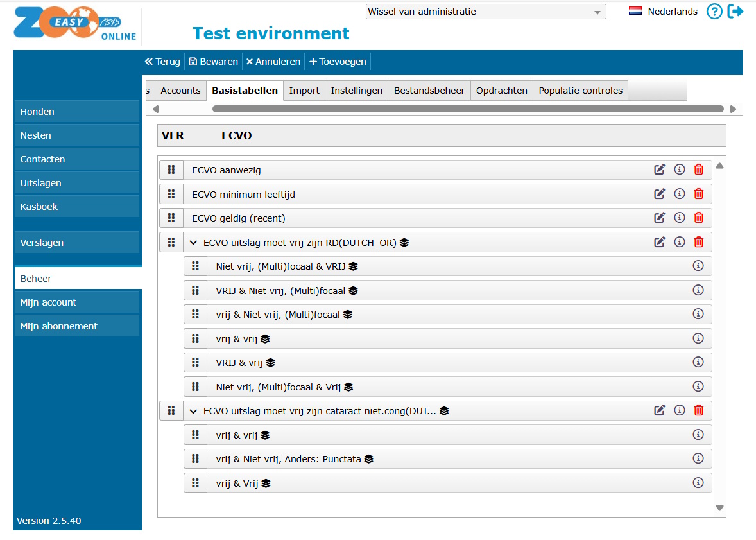Collapse the cataract niet.cong rule group
The image size is (756, 540).
(x=193, y=410)
